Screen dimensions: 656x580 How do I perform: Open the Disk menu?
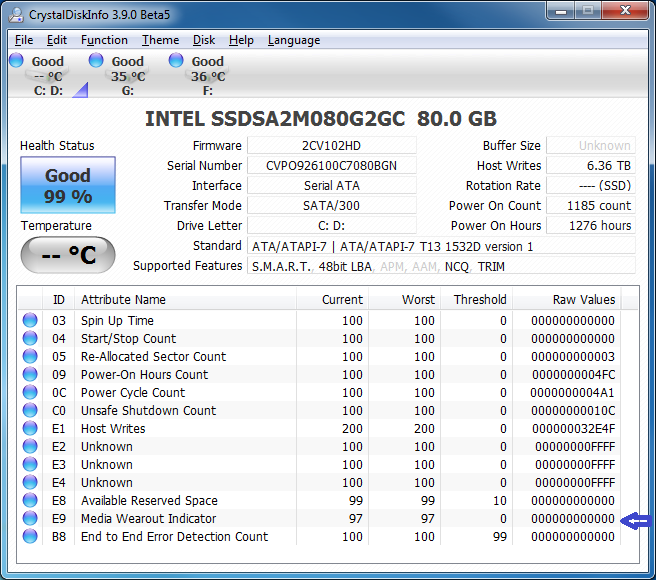[204, 40]
